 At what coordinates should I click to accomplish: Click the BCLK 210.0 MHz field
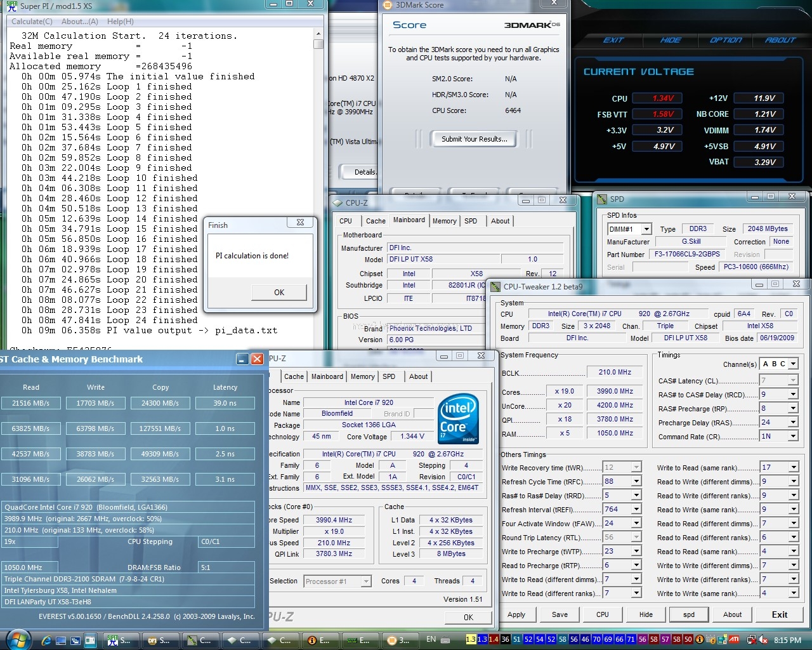click(x=615, y=372)
